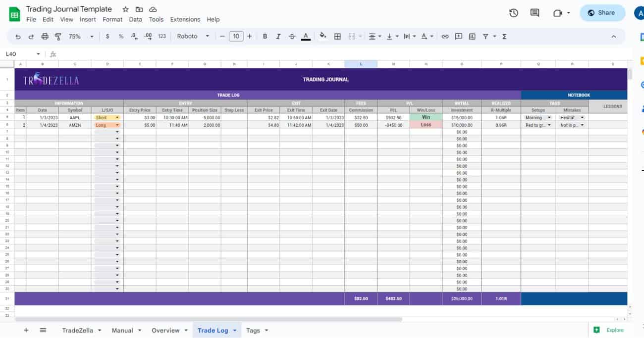
Task: Star the Trading Journal Template document
Action: tap(125, 9)
